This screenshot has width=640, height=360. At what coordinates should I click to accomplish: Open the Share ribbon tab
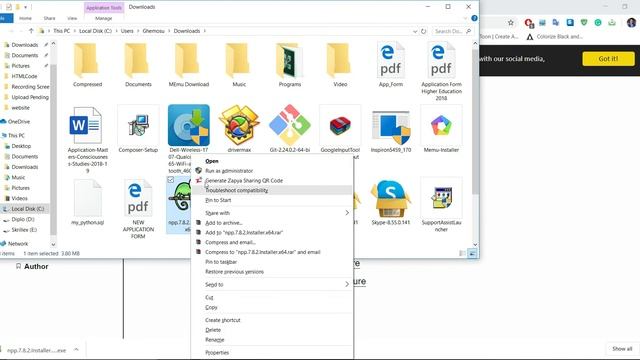point(49,18)
